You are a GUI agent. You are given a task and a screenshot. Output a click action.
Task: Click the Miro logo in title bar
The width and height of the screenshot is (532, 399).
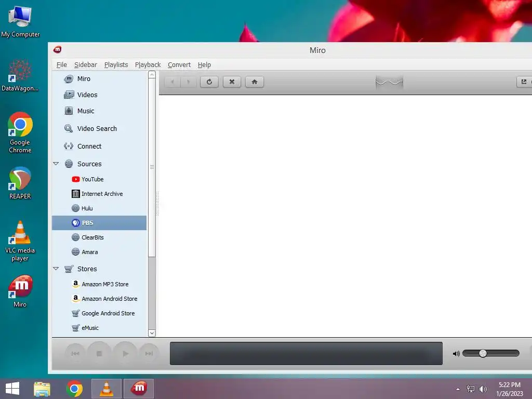[x=57, y=50]
